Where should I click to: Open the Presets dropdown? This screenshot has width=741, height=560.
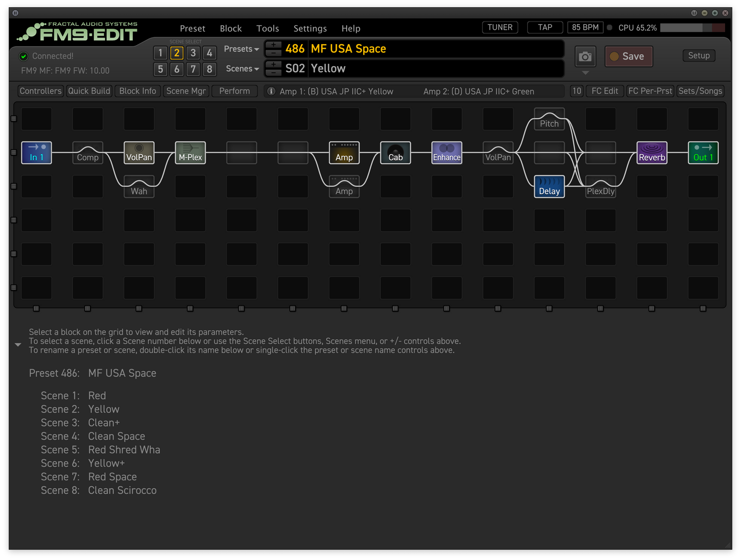pos(241,49)
